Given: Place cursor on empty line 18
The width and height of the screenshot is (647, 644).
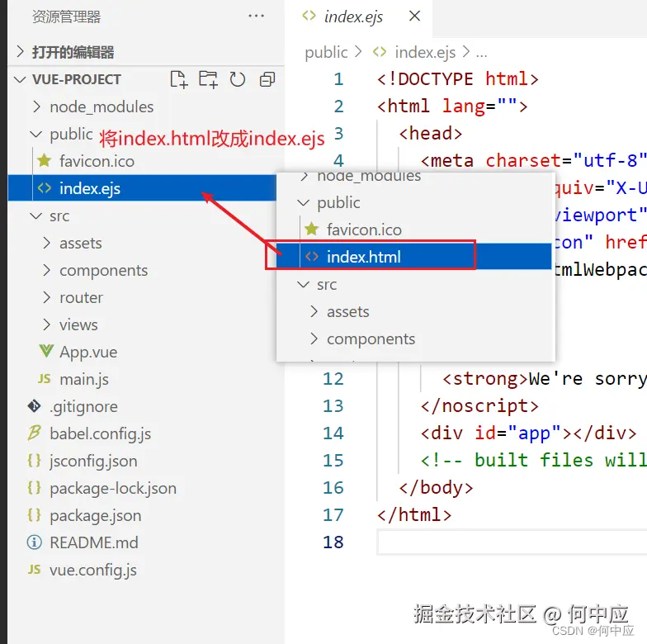Looking at the screenshot, I should (512, 542).
